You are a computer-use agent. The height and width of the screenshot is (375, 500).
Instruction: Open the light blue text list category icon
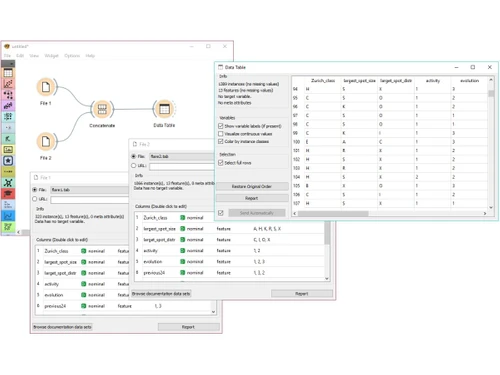(x=8, y=205)
